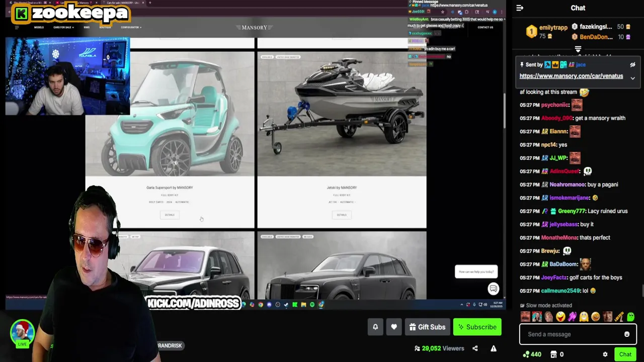Click username jellysebass in chat
This screenshot has width=644, height=362.
pos(564,224)
